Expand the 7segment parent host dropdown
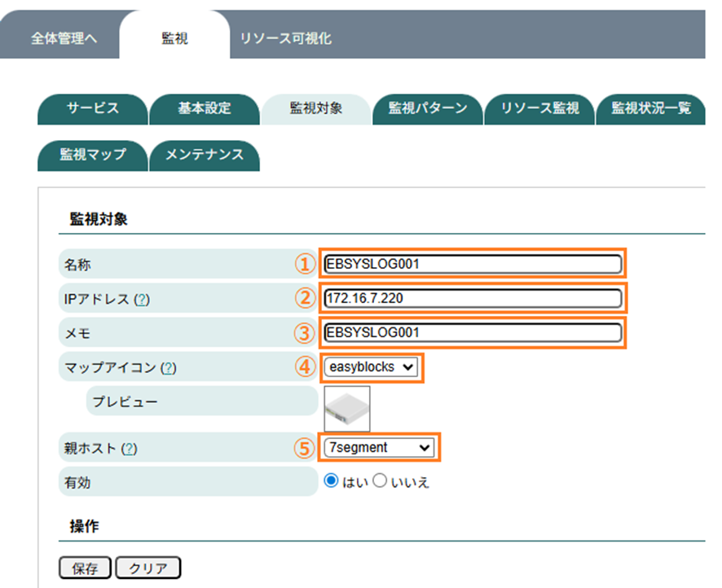 click(x=379, y=447)
